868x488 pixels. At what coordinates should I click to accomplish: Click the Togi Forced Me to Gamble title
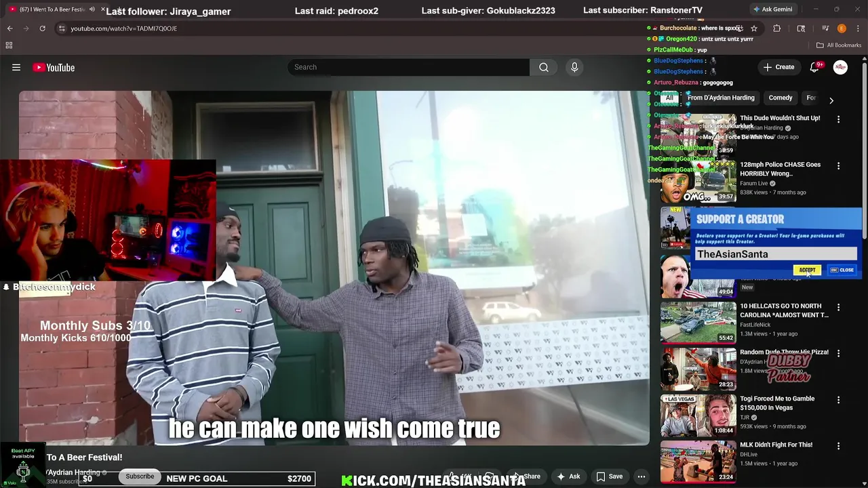point(777,403)
